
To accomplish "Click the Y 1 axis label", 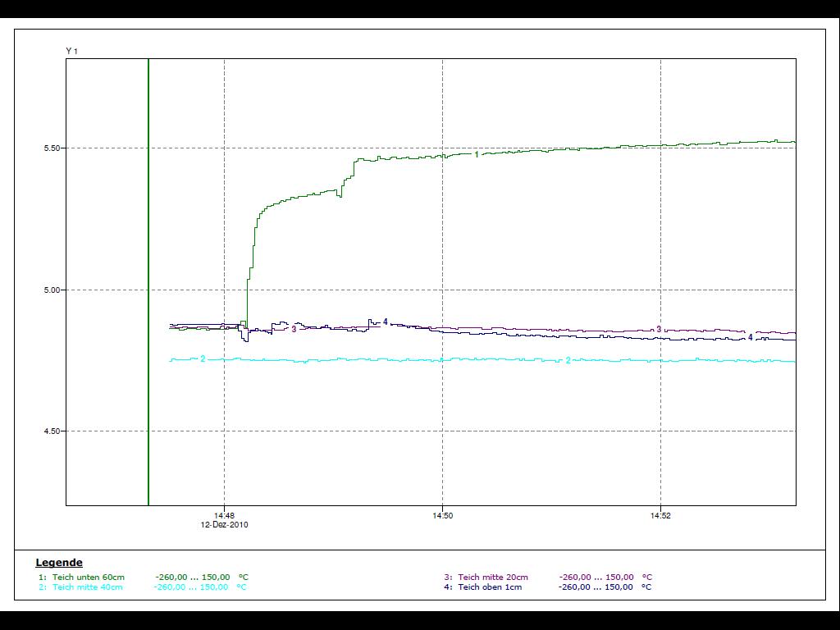I will (71, 52).
